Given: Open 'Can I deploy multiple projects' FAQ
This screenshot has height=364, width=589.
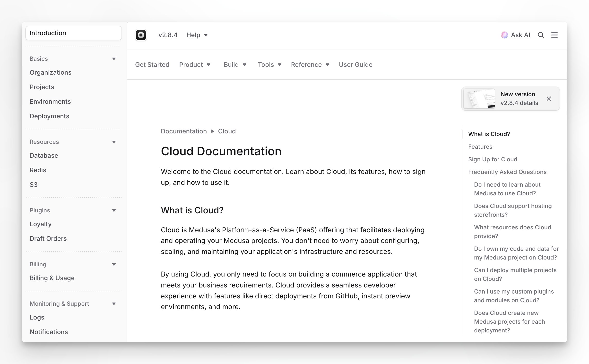Looking at the screenshot, I should tap(515, 275).
